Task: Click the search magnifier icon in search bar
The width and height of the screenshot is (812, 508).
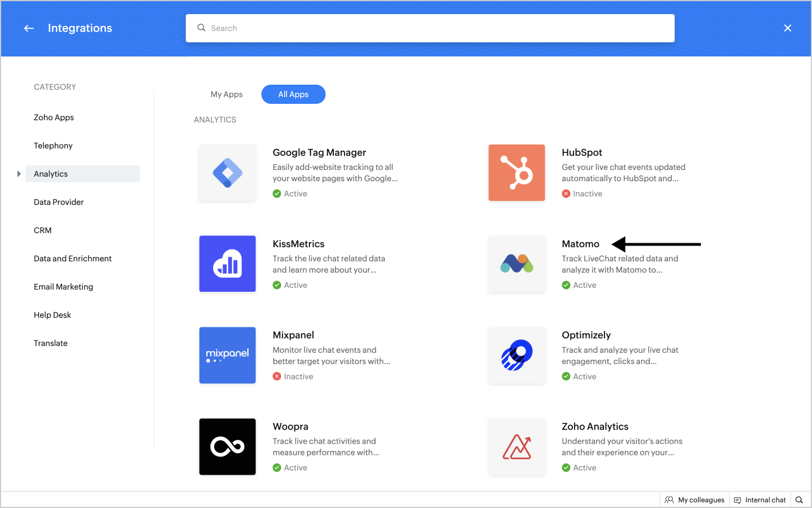Action: 201,28
